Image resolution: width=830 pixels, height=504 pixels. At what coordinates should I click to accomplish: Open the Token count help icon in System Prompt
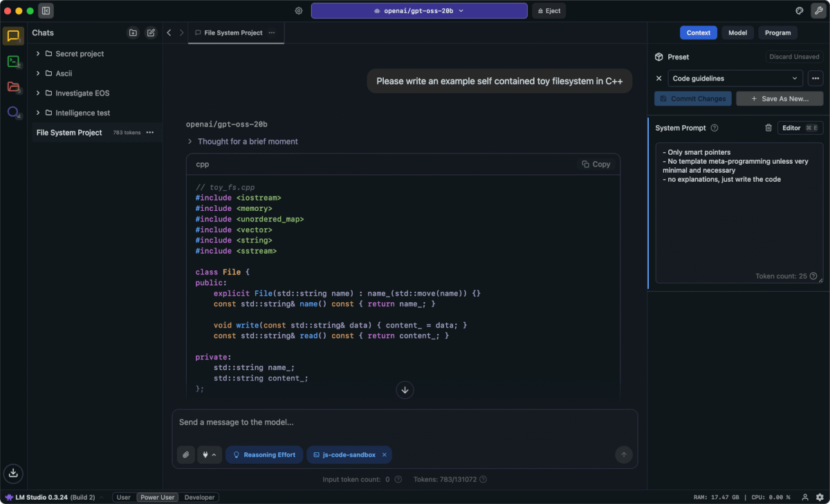813,276
